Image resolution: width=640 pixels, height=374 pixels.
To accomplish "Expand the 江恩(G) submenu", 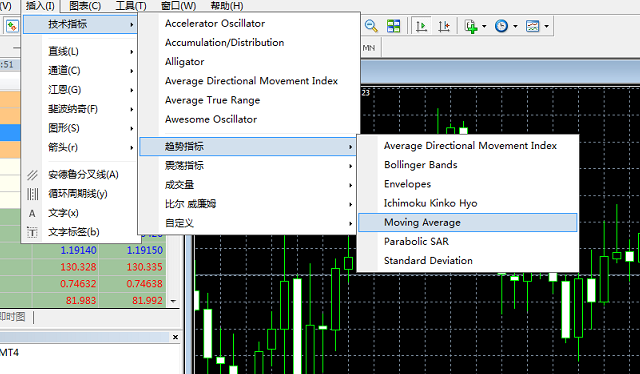I will pos(80,90).
